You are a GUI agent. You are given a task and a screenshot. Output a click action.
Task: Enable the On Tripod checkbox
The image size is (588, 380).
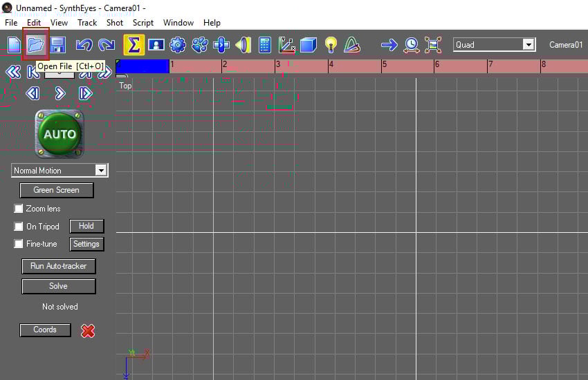[19, 226]
